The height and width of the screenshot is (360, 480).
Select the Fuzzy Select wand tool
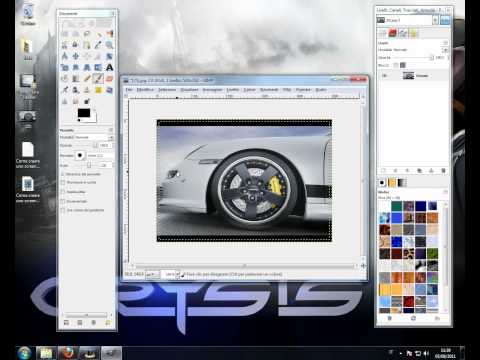(98, 34)
